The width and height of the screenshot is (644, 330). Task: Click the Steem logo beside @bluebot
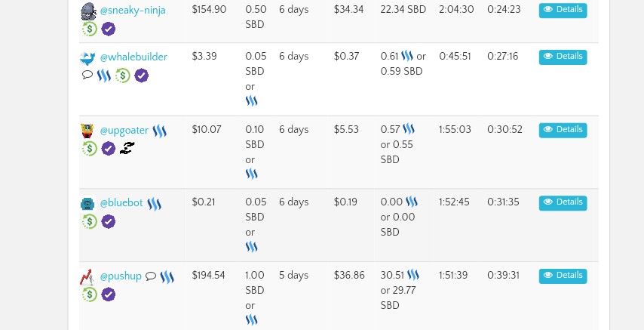coord(154,204)
